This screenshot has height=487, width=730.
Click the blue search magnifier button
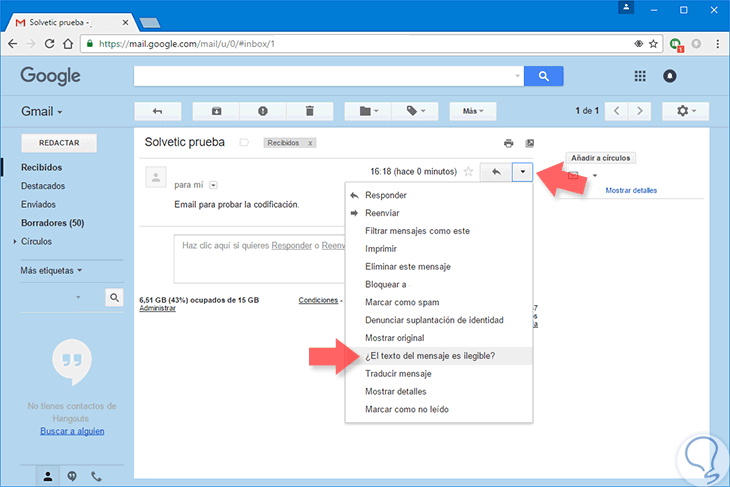point(543,76)
